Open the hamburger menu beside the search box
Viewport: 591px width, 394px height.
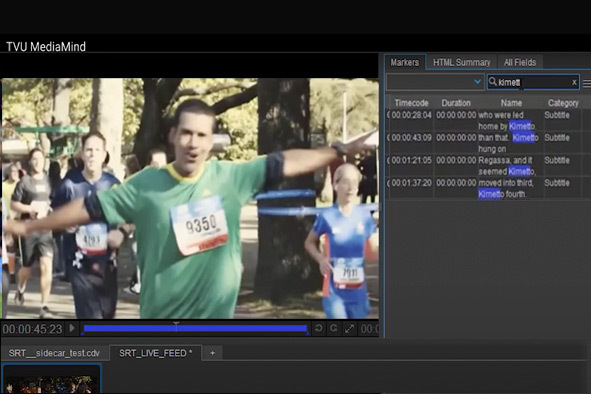pyautogui.click(x=587, y=83)
